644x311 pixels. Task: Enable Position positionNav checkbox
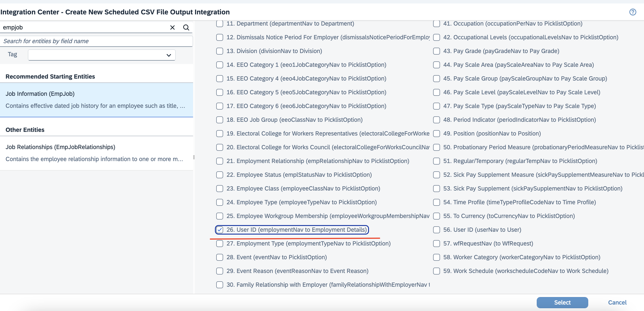[x=436, y=134]
